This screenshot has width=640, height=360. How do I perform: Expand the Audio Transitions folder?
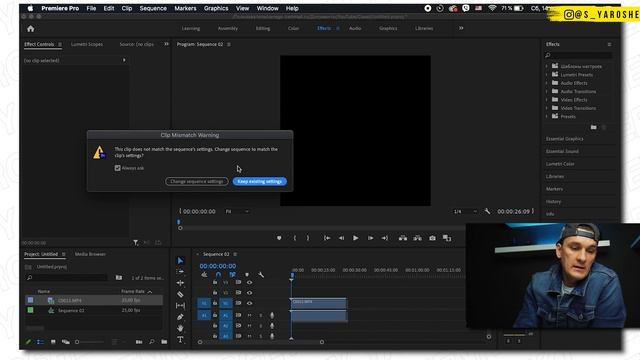pyautogui.click(x=547, y=91)
